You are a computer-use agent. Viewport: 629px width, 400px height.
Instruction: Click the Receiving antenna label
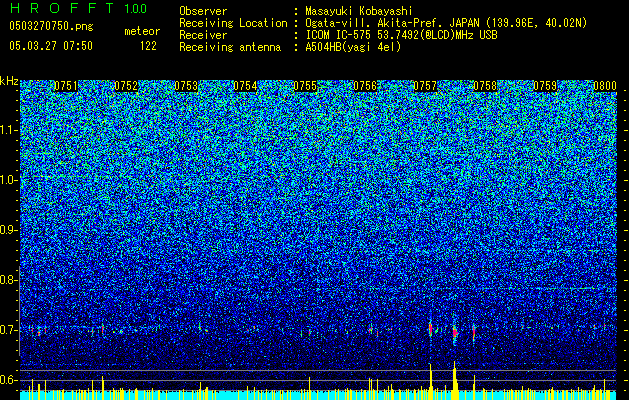tap(230, 47)
